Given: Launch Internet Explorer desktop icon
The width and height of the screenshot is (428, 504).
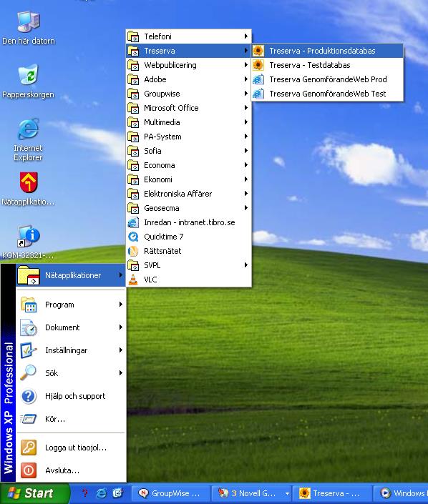Looking at the screenshot, I should pyautogui.click(x=29, y=129).
